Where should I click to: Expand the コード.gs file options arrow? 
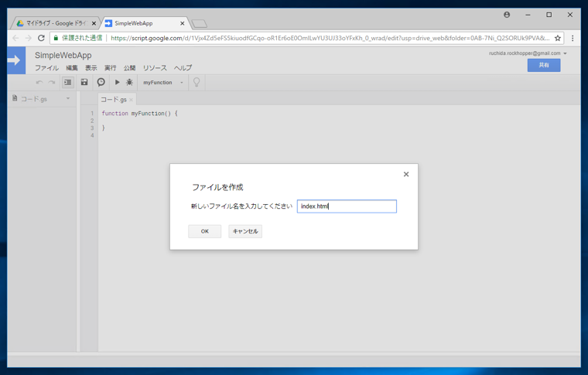(x=68, y=98)
